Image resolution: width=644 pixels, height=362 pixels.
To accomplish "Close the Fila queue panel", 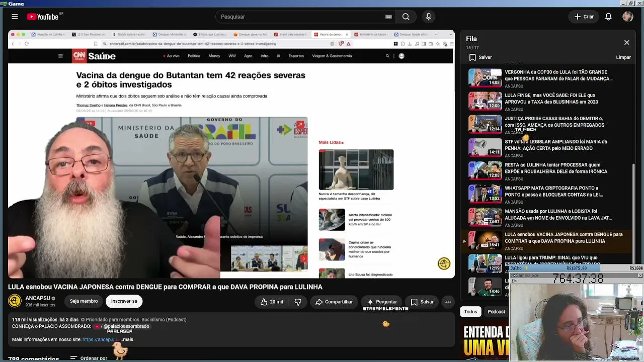I will point(627,43).
